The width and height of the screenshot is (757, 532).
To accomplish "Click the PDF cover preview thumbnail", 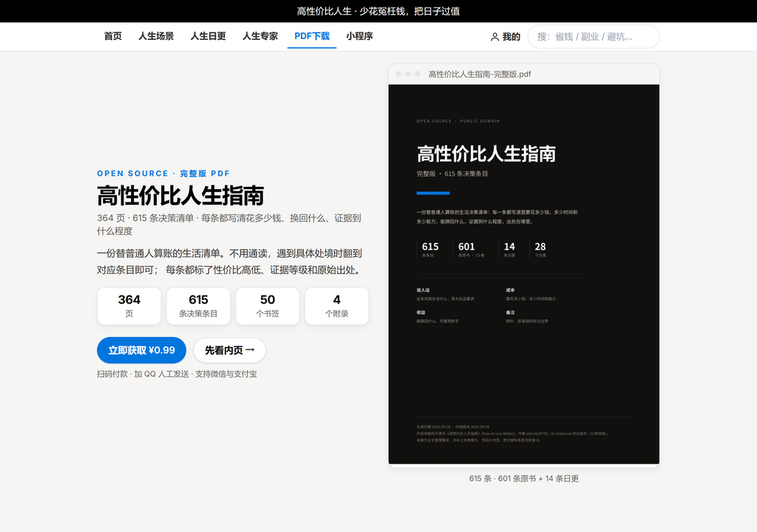I will (524, 274).
